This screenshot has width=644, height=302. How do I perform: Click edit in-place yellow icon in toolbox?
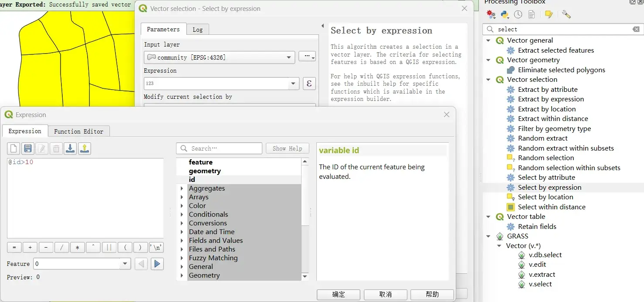(x=549, y=15)
